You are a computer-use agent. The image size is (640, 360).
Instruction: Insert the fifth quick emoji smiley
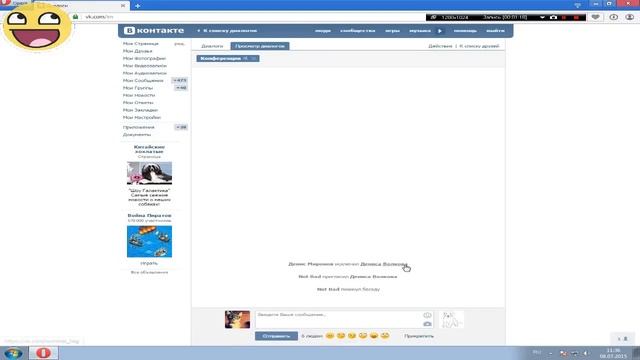(x=374, y=336)
